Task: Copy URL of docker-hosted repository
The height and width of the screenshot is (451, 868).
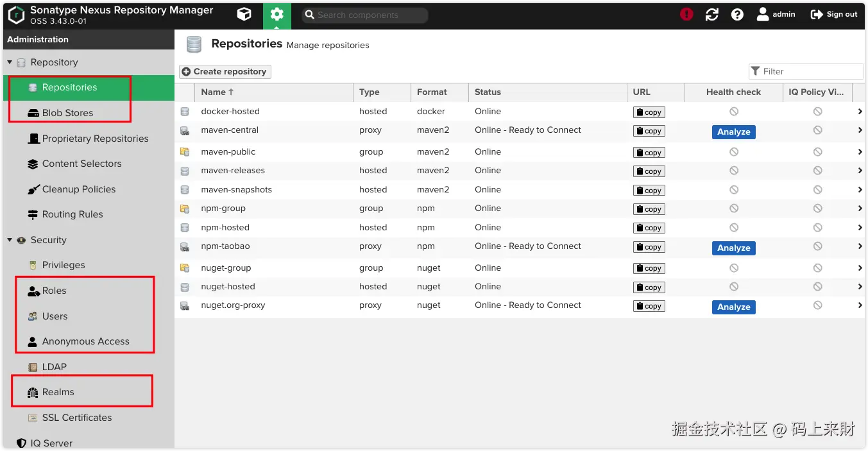Action: tap(649, 112)
